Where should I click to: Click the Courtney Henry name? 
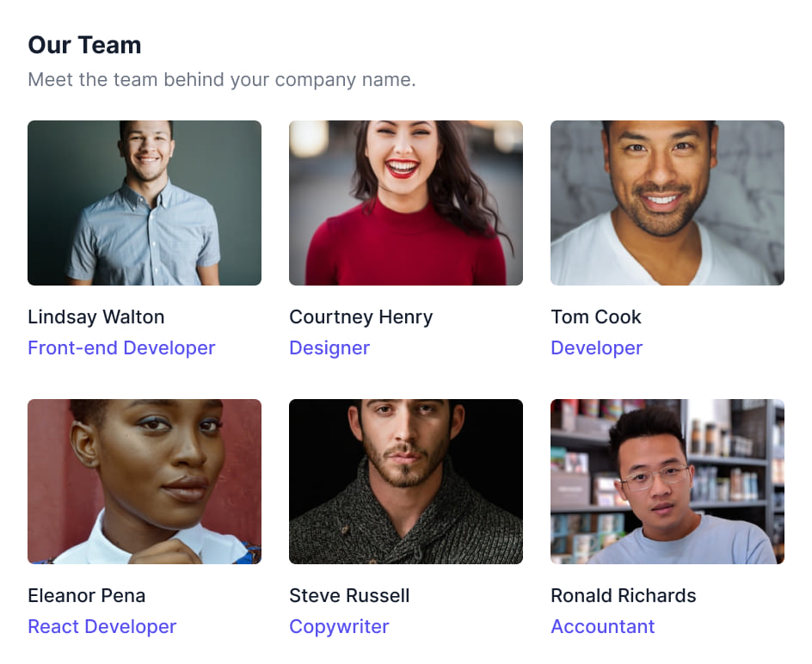click(360, 317)
